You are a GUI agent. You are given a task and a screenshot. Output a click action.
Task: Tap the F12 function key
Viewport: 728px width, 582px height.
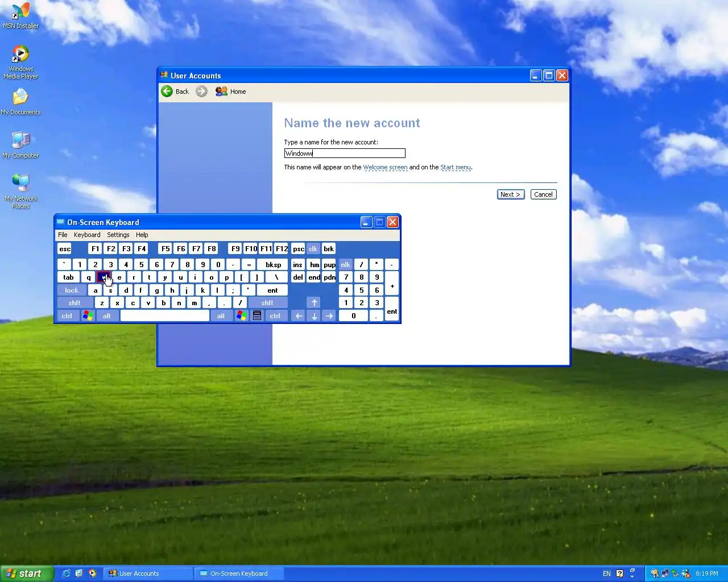[x=282, y=249]
